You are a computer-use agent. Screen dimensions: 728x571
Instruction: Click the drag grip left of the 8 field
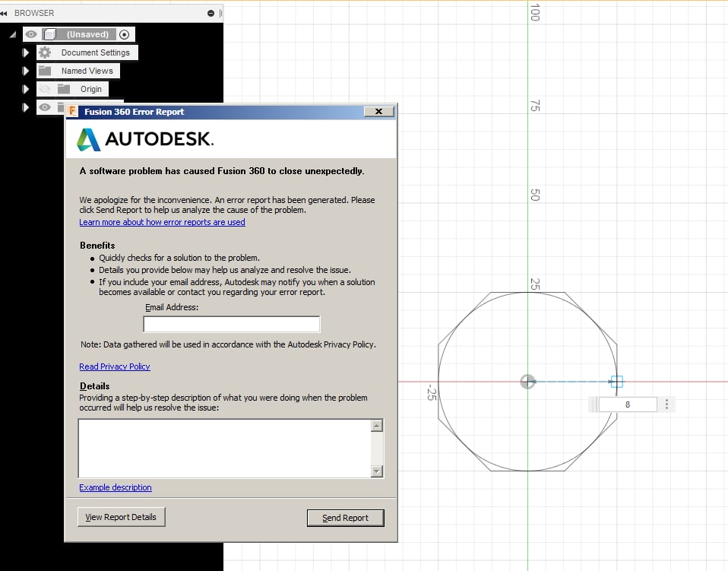593,404
